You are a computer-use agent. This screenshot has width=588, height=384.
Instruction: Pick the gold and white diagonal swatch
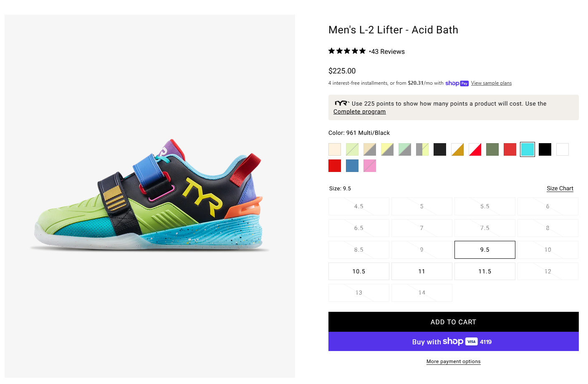(x=457, y=149)
